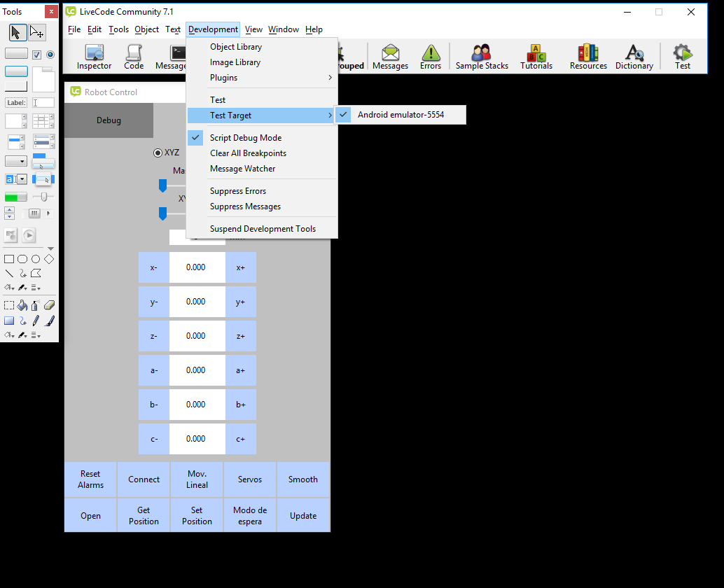Image resolution: width=724 pixels, height=588 pixels.
Task: Open the File menu
Action: [74, 29]
